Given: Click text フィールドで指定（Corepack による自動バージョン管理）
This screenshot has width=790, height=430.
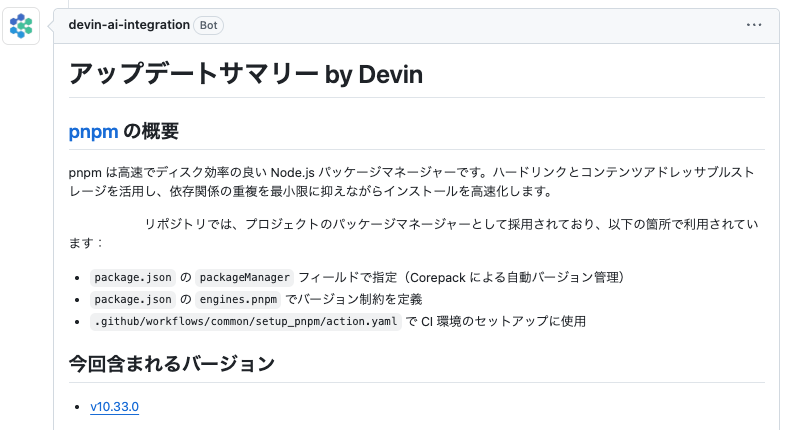Looking at the screenshot, I should [x=462, y=277].
